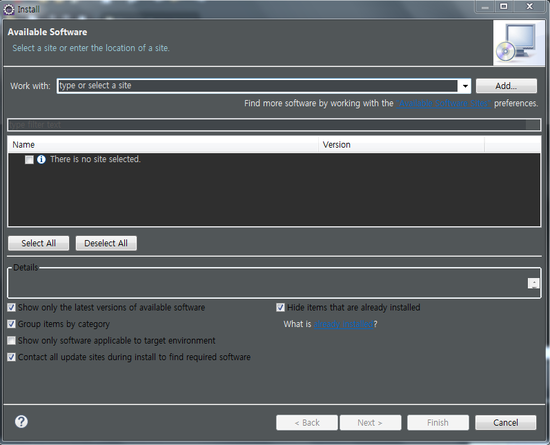Image resolution: width=550 pixels, height=445 pixels.
Task: Toggle the checkbox next to 'There is no site selected'
Action: (29, 160)
